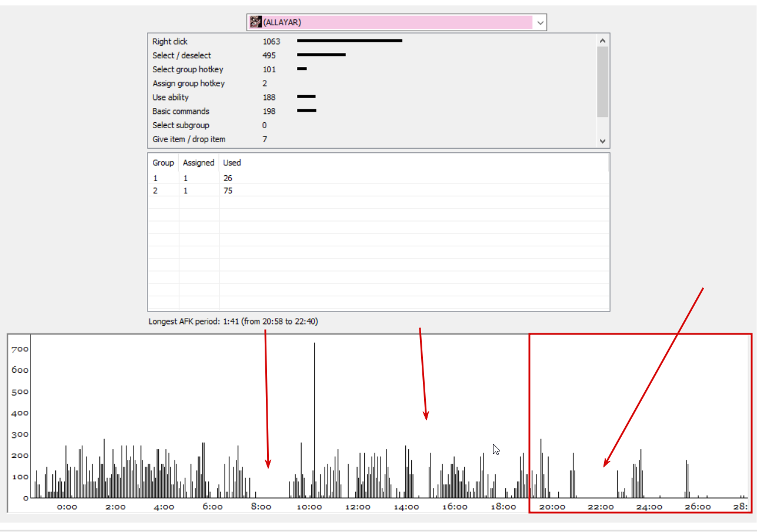Click the actions list scroll-up arrow
This screenshot has width=757, height=532.
click(x=602, y=41)
